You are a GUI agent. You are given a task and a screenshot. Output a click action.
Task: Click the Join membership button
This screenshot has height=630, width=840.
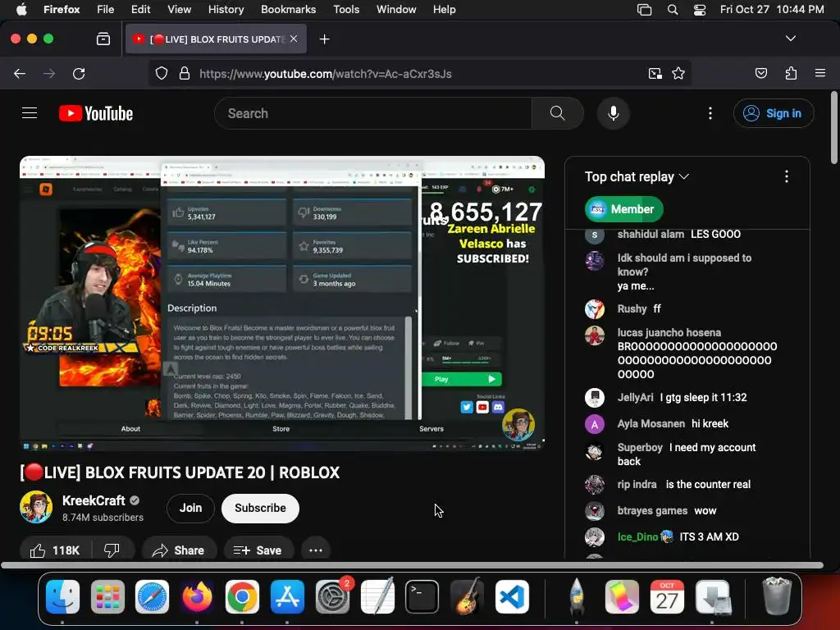(x=190, y=508)
